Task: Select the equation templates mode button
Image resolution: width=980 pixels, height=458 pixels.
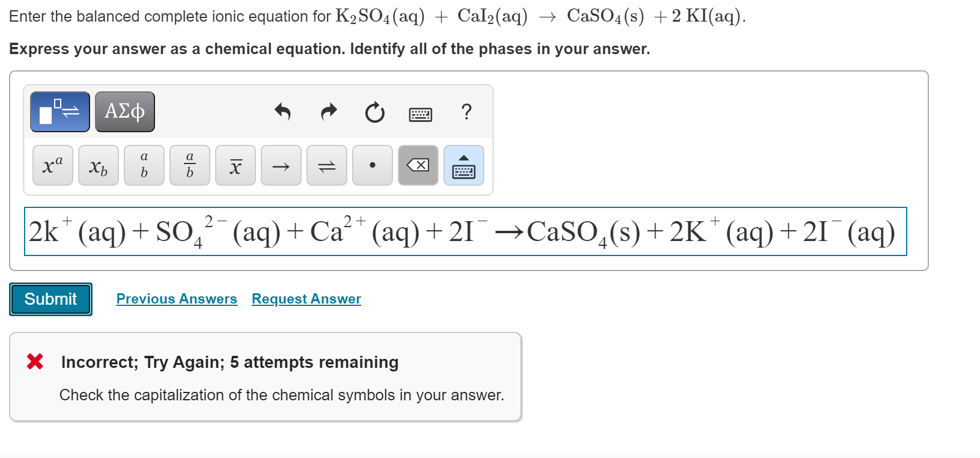Action: [x=59, y=111]
